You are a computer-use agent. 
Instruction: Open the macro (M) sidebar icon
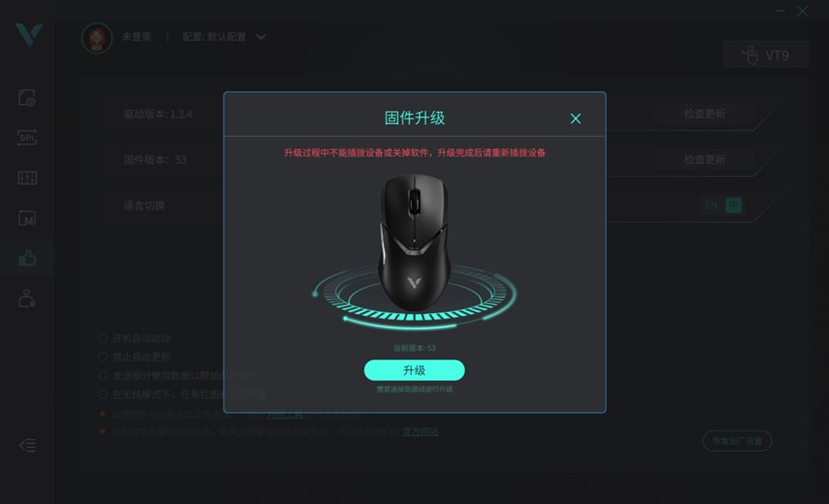[x=27, y=218]
